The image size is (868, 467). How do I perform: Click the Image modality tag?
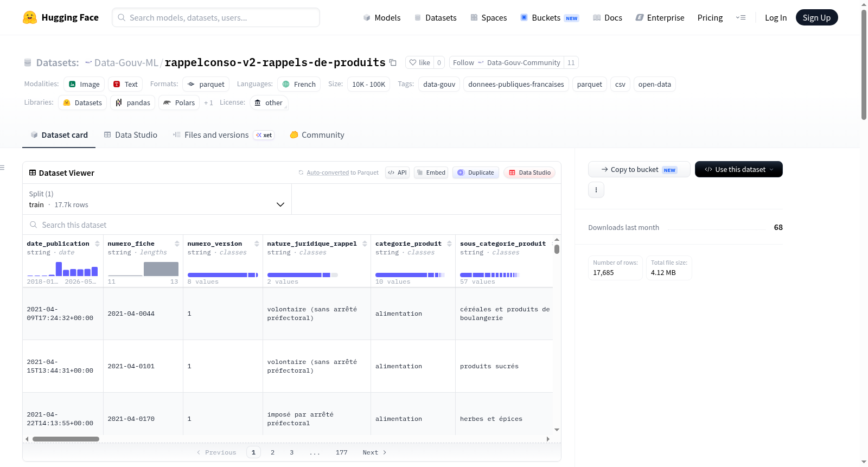pyautogui.click(x=84, y=84)
